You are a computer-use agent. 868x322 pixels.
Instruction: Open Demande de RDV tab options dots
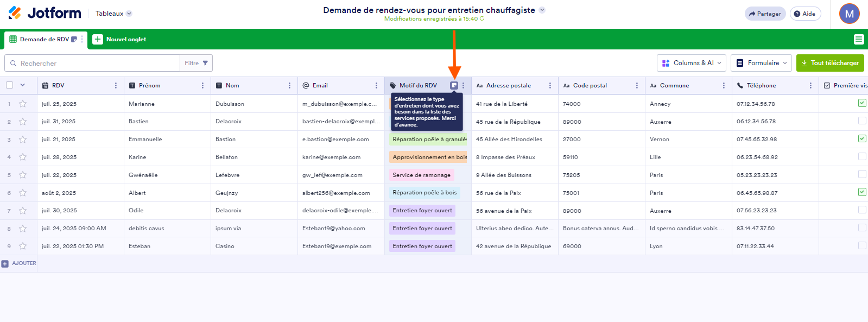coord(82,39)
